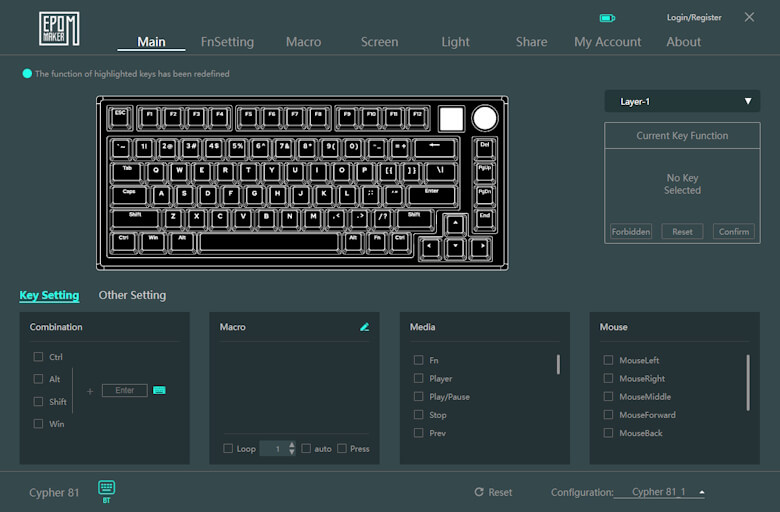
Task: Click the battery status icon
Action: tap(607, 18)
